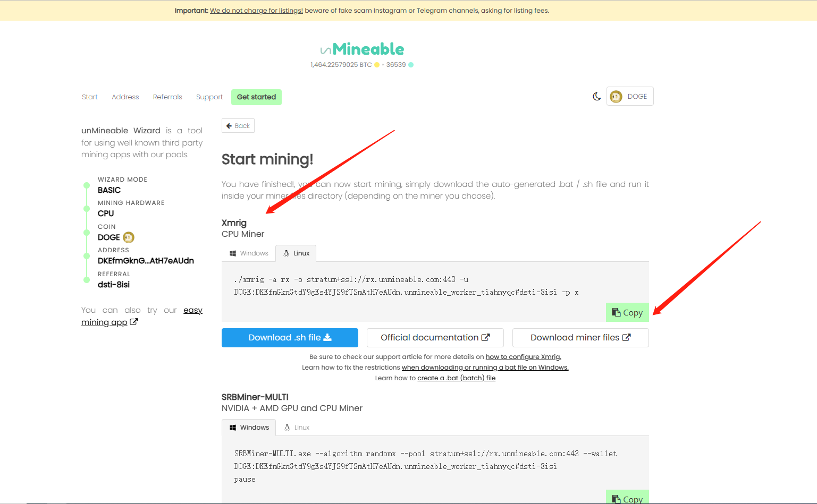817x504 pixels.
Task: Click the Get started button
Action: pos(256,97)
